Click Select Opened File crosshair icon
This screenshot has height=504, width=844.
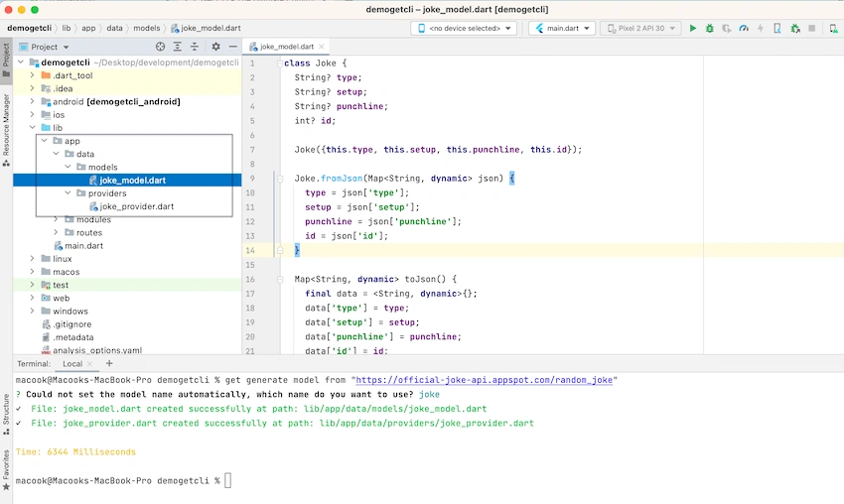(160, 47)
